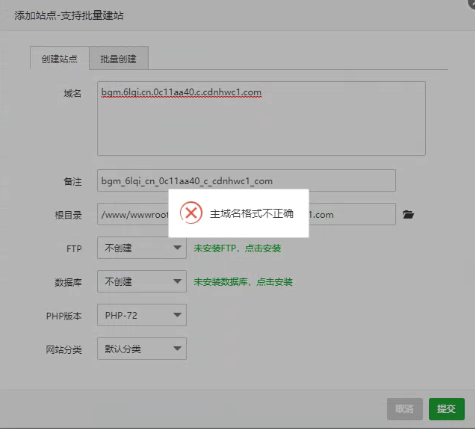Image resolution: width=475 pixels, height=429 pixels.
Task: Click the 根目录 path input field
Action: pos(246,214)
